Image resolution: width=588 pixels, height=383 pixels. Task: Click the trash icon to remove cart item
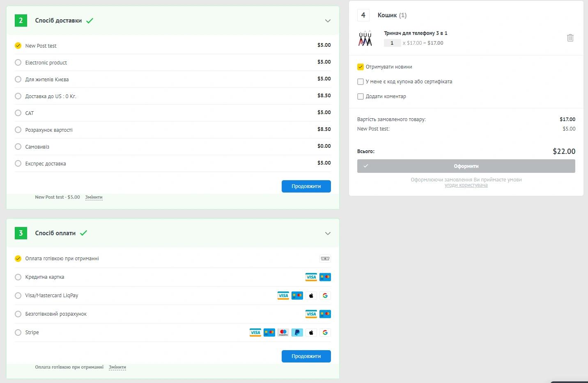click(x=570, y=38)
